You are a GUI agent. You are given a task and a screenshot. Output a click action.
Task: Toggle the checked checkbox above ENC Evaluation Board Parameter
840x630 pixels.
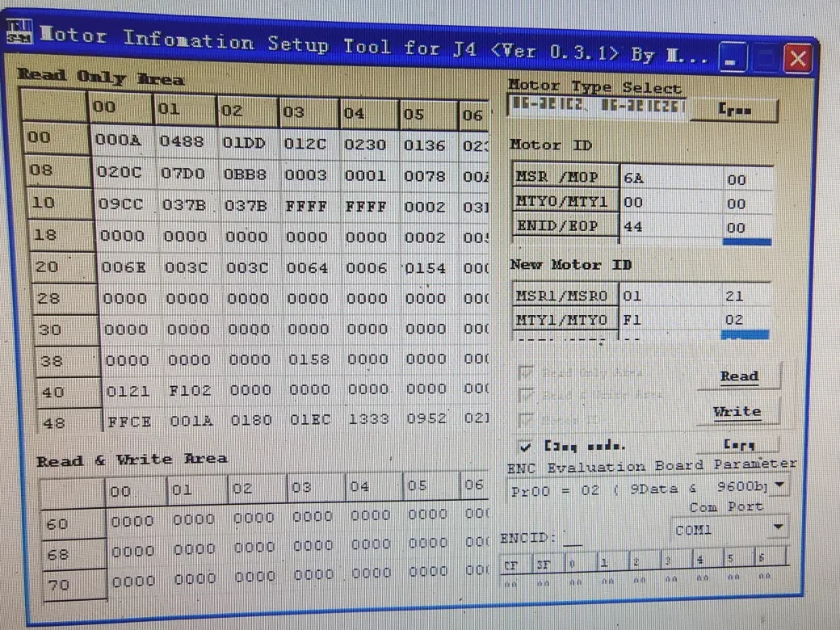pos(525,446)
